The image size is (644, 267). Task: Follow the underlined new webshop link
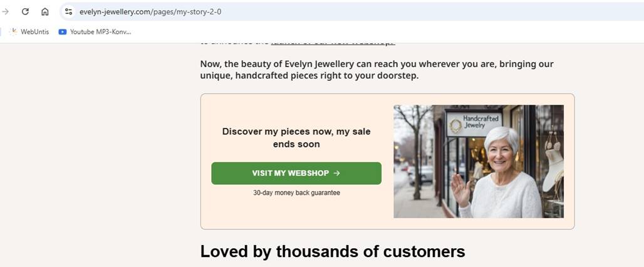332,43
